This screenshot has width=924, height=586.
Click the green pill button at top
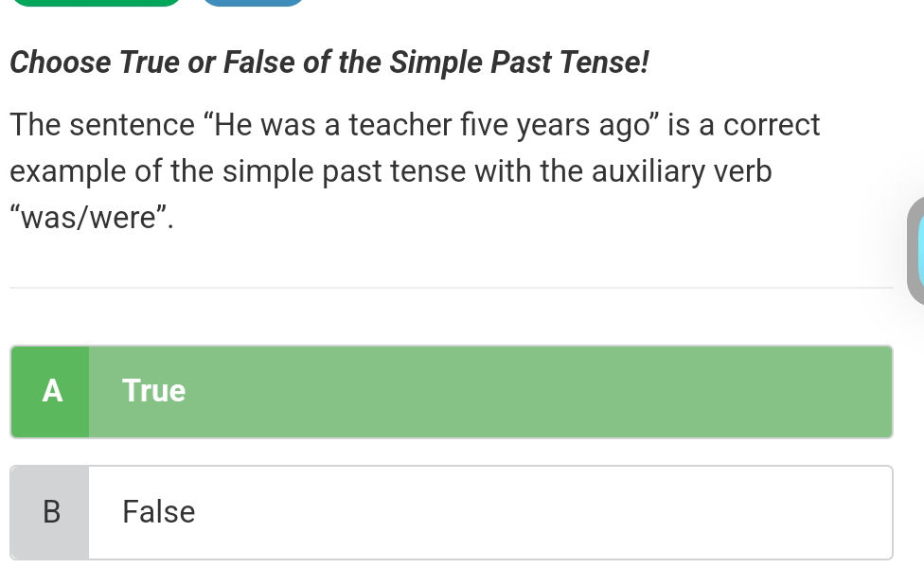96,2
